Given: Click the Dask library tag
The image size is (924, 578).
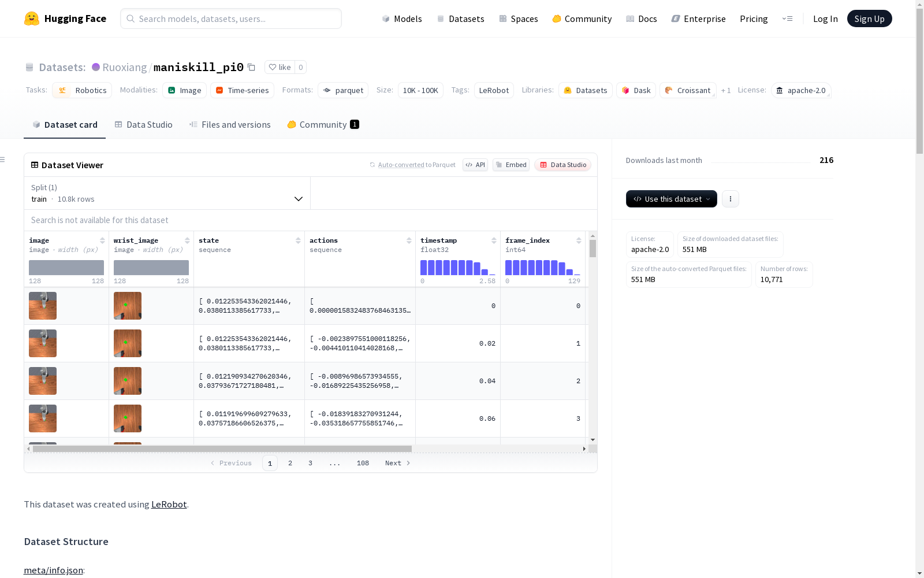Looking at the screenshot, I should 636,90.
